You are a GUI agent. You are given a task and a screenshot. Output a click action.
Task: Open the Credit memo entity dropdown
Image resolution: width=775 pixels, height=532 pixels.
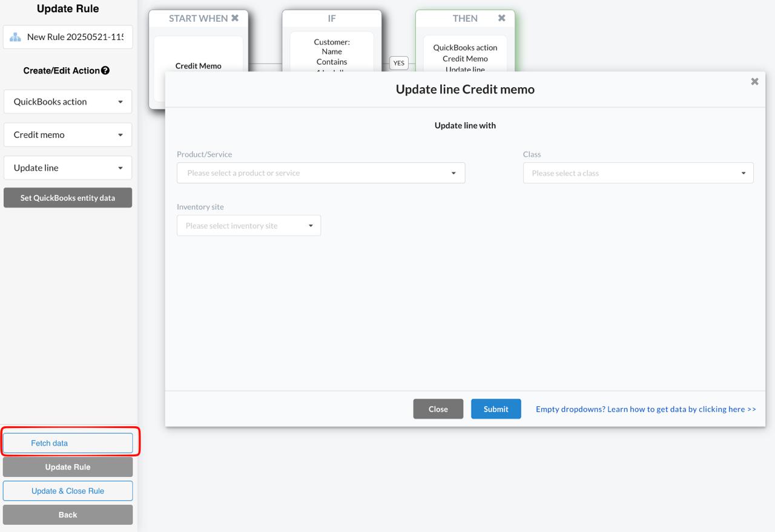tap(68, 134)
